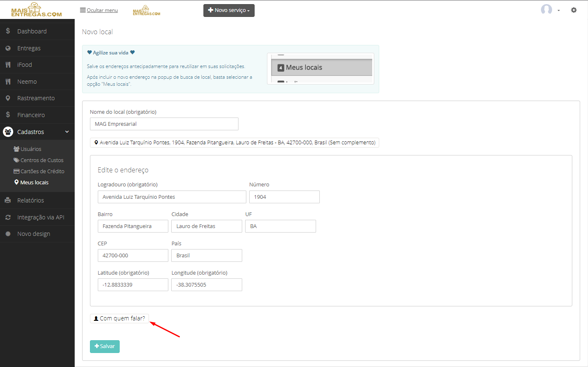Click the Novo design badge icon
This screenshot has width=588, height=367.
point(8,234)
